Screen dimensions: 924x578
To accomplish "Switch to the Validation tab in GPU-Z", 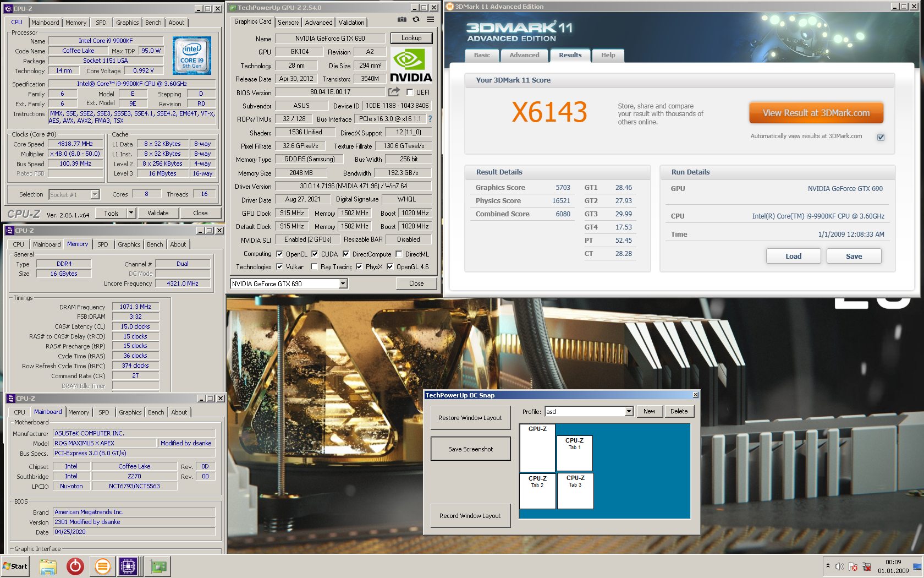I will (x=351, y=23).
